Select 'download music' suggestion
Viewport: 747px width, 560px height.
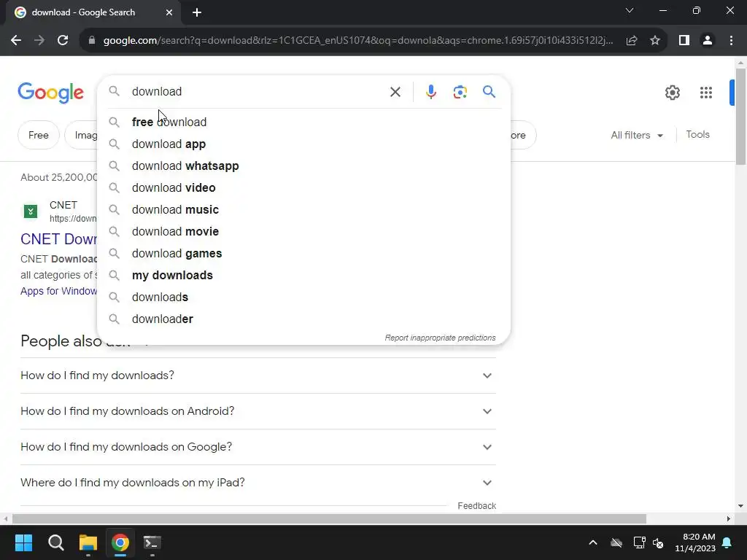(303, 209)
